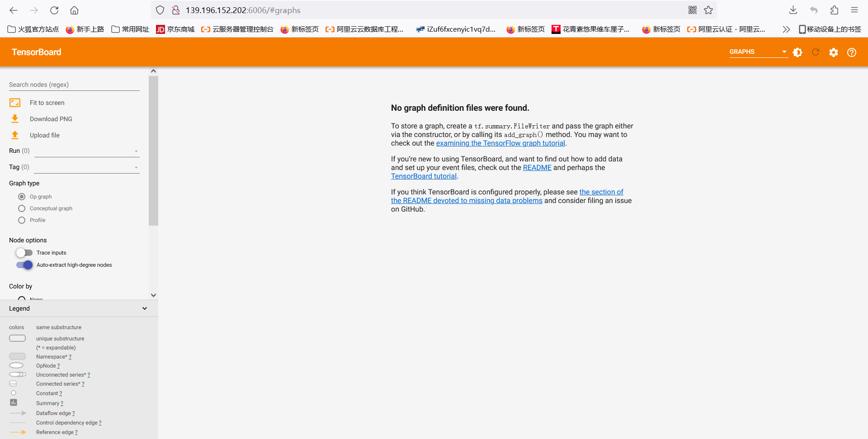Click the OpNode legend help link

pos(58,366)
